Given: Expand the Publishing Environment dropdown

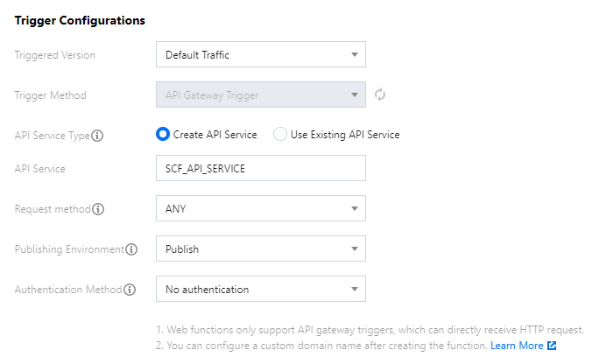Looking at the screenshot, I should [x=260, y=249].
